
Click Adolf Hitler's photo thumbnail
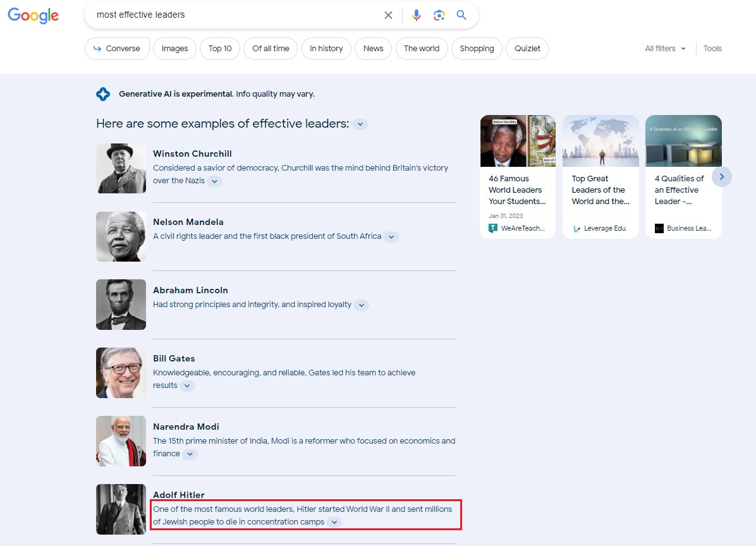[x=121, y=509]
